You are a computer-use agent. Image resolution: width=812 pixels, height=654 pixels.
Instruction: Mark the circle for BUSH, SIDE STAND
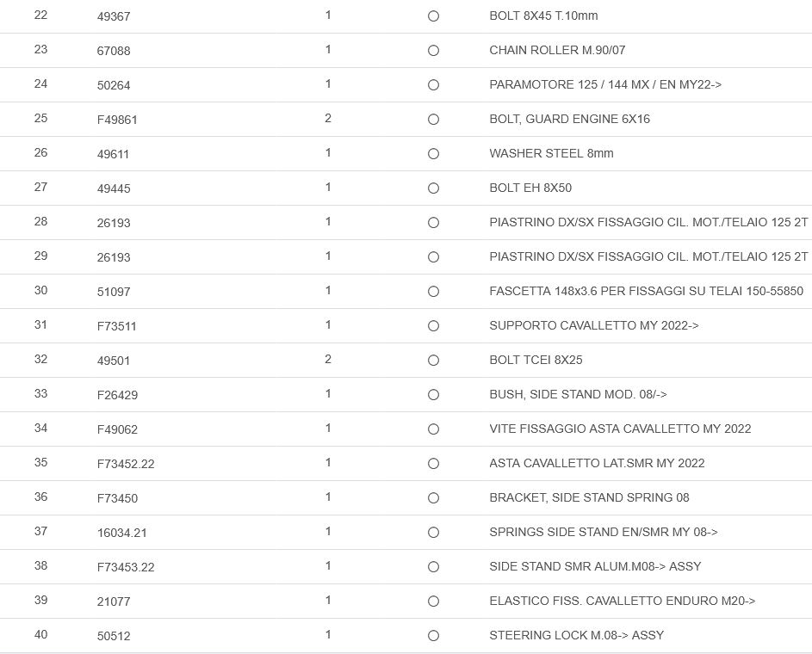(433, 395)
